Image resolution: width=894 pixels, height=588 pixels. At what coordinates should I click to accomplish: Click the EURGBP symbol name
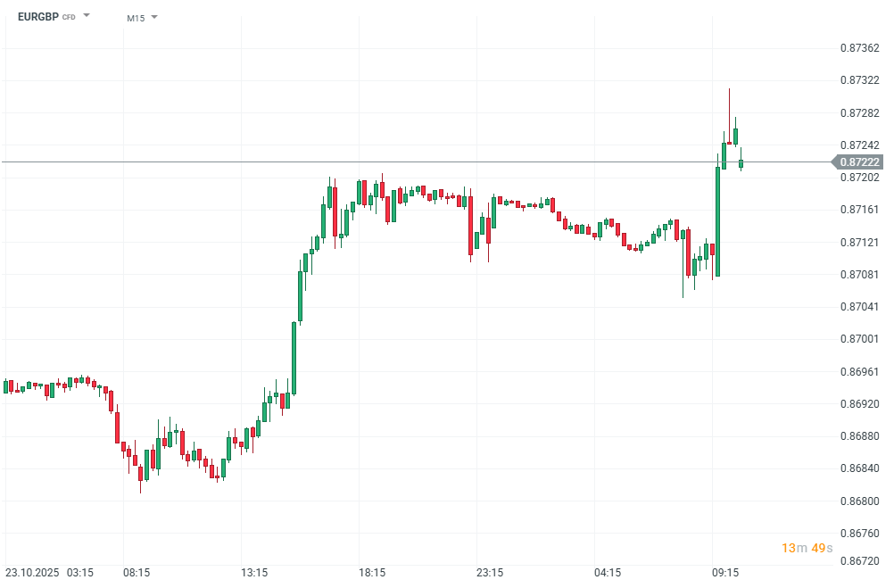coord(37,17)
